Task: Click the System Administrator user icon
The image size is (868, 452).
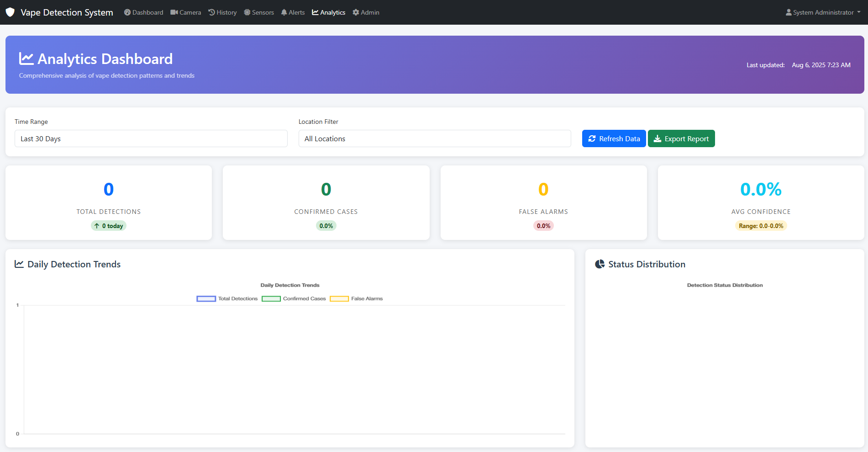Action: 789,12
